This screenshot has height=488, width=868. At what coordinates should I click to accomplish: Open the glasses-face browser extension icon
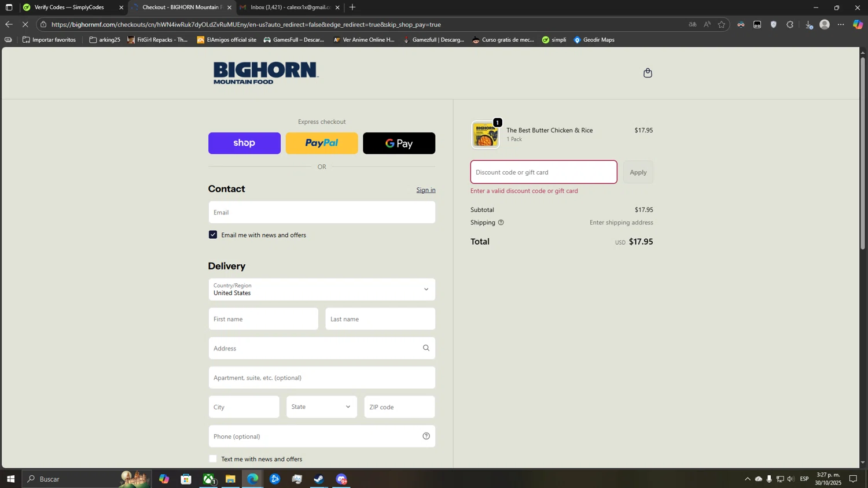(x=741, y=24)
